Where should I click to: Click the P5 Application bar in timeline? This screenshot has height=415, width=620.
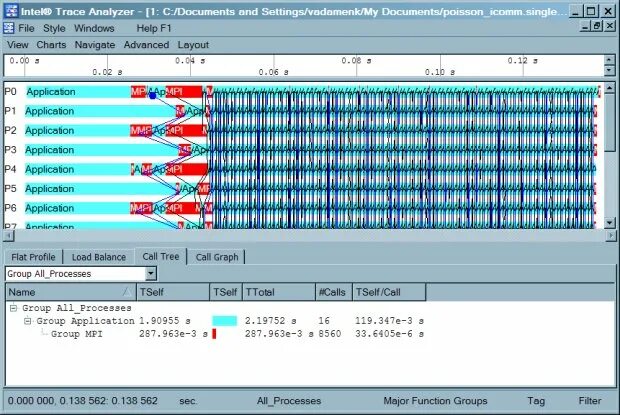(x=100, y=189)
